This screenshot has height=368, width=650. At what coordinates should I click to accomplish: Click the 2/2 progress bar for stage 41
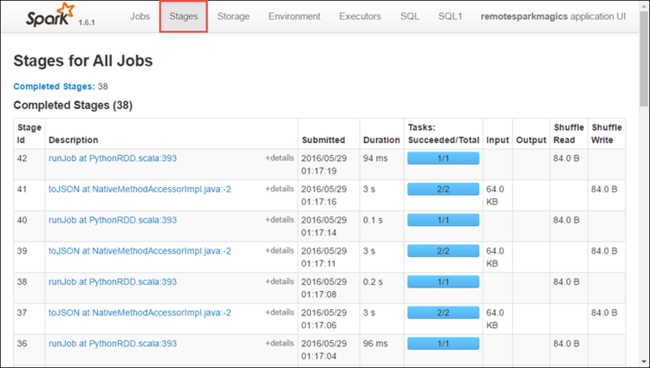[x=443, y=189]
